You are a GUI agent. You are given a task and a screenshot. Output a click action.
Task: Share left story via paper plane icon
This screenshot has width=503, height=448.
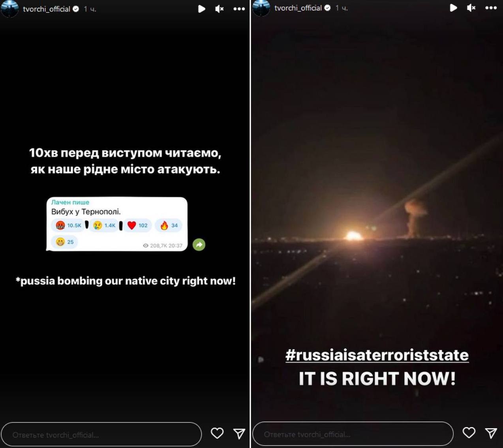pyautogui.click(x=239, y=434)
